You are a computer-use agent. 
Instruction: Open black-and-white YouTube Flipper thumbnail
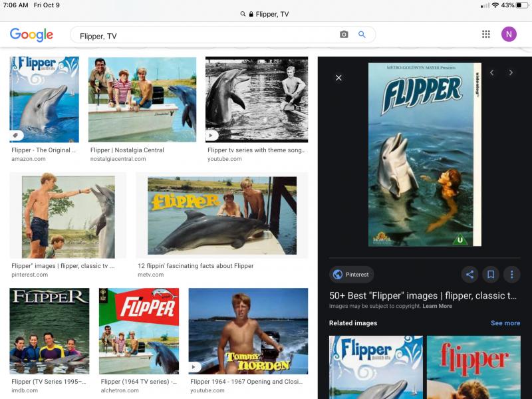point(257,99)
